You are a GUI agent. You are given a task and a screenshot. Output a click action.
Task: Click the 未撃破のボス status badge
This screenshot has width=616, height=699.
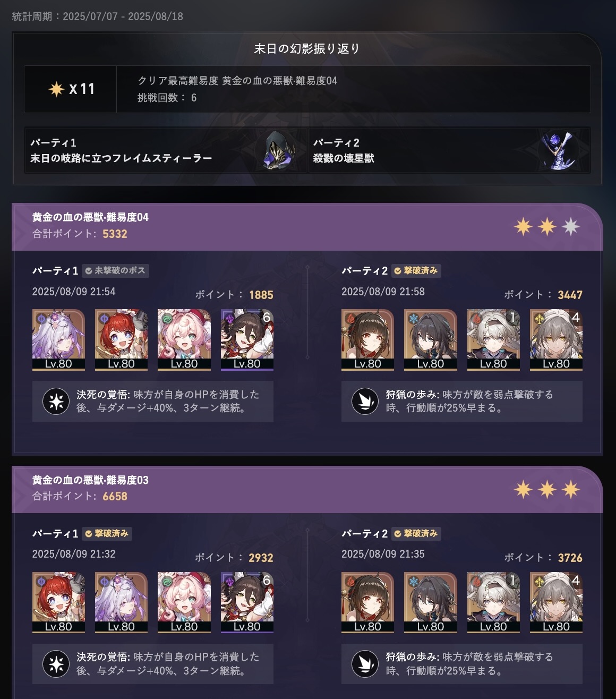(115, 271)
